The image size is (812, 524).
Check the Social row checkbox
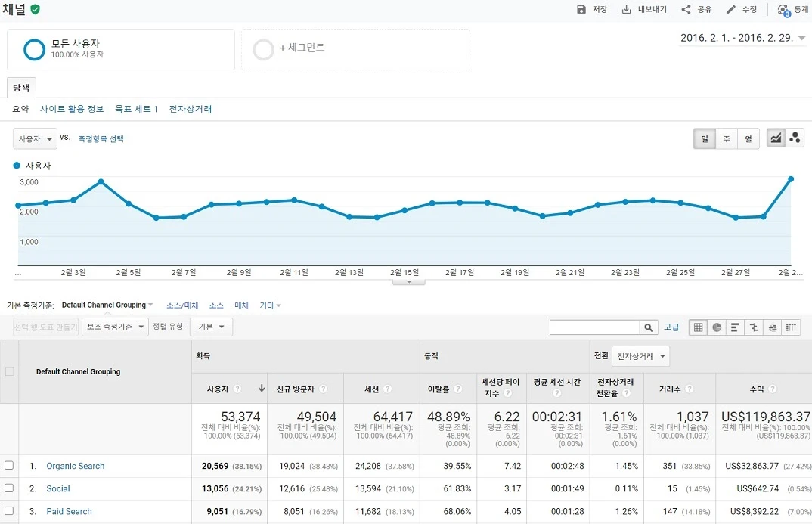9,488
